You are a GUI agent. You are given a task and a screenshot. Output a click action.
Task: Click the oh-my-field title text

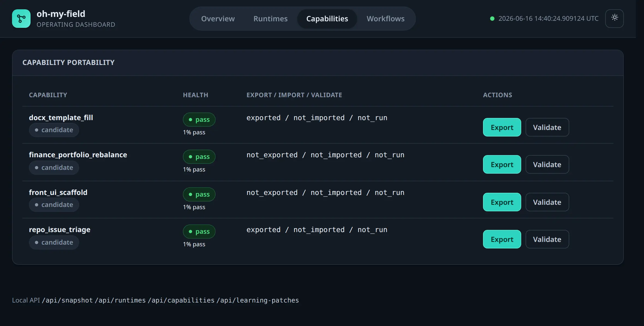[x=61, y=14]
